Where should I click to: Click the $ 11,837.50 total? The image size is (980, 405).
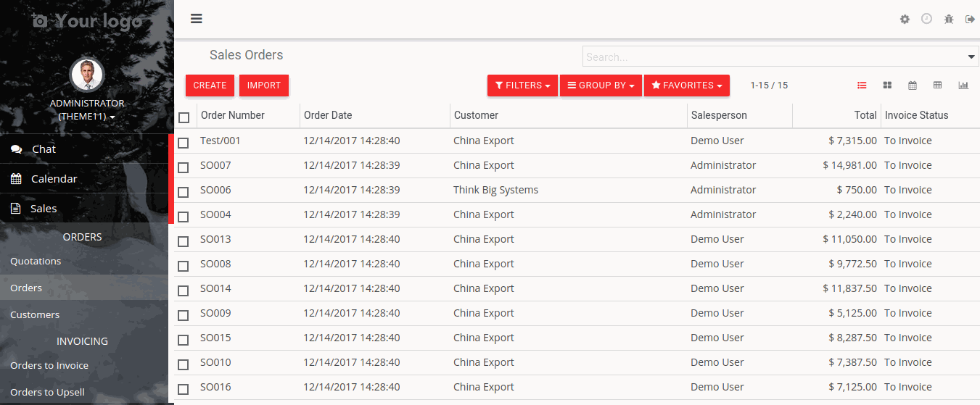(849, 288)
